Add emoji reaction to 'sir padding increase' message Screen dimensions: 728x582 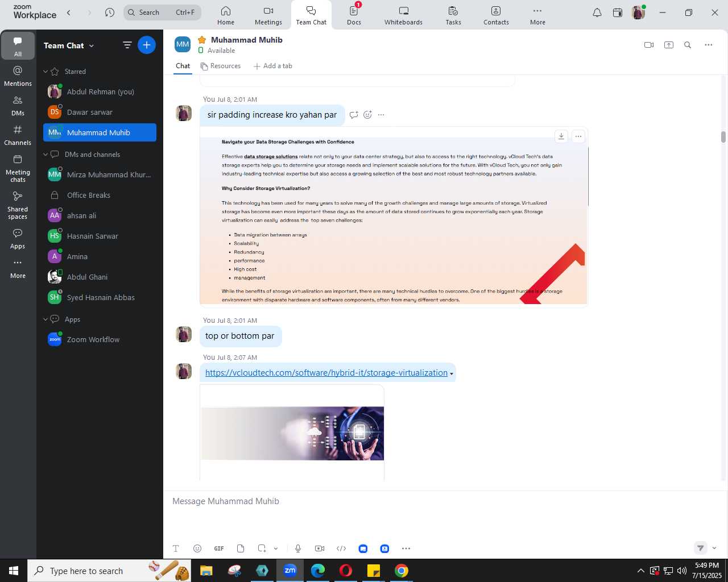click(x=367, y=115)
